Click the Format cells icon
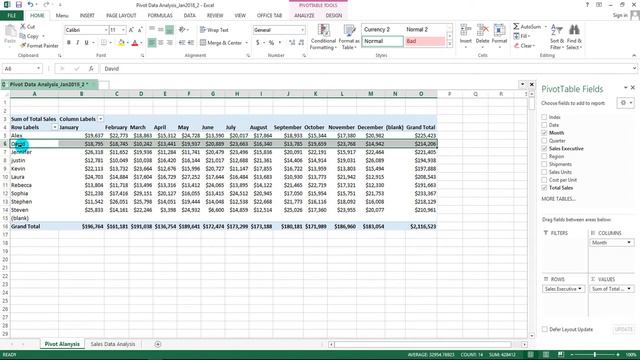The height and width of the screenshot is (360, 640). click(x=499, y=31)
